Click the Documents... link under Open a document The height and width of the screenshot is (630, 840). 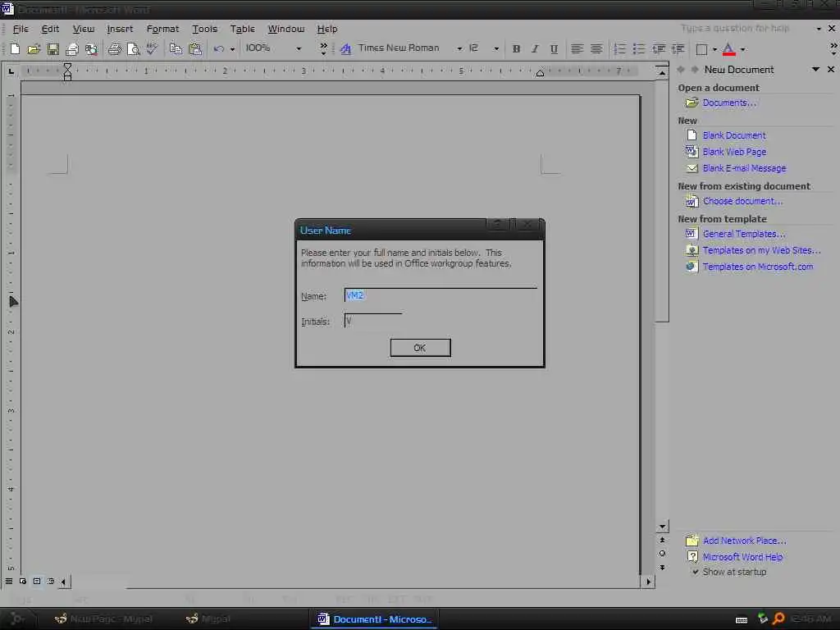click(x=729, y=103)
